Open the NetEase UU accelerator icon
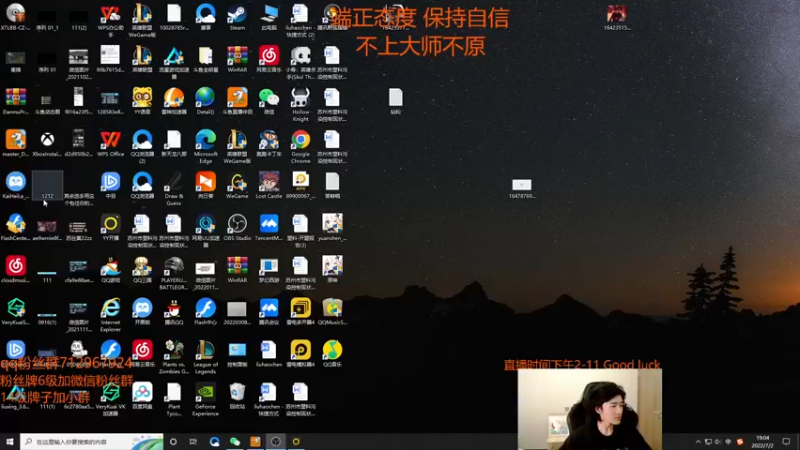800x450 pixels. [206, 229]
